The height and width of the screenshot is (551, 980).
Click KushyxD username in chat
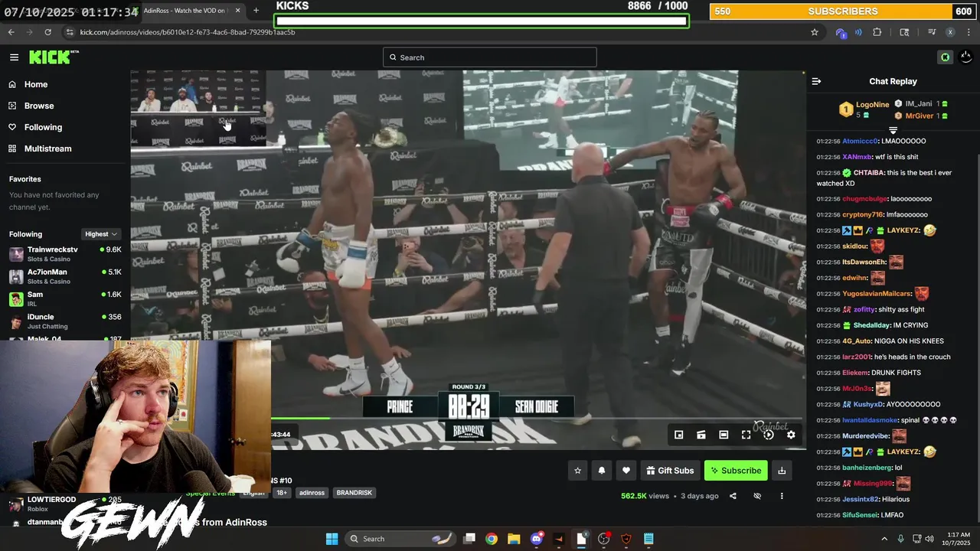click(868, 404)
